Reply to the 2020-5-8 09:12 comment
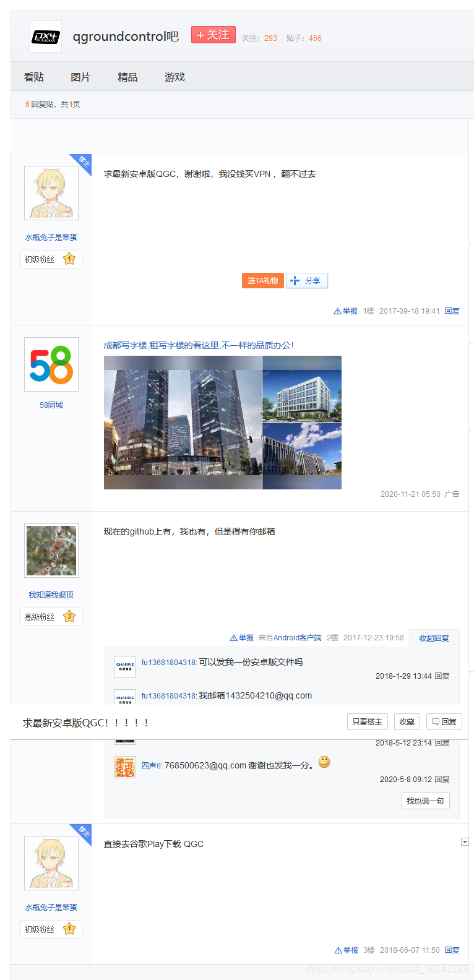Viewport: 474px width, 980px height. (442, 780)
